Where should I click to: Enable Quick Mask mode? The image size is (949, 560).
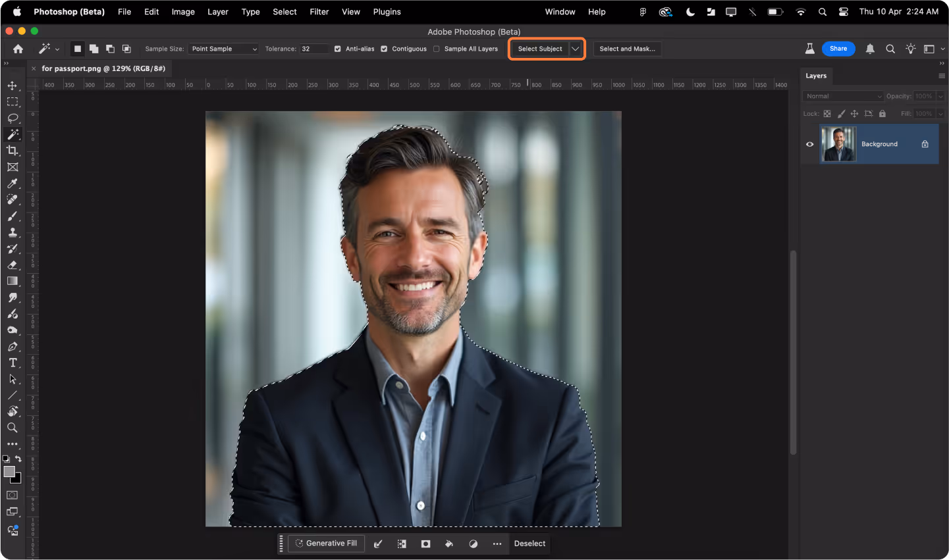pos(13,495)
